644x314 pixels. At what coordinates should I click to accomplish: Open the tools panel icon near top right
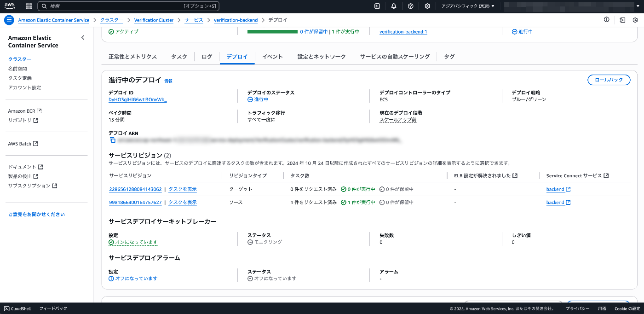[x=622, y=20]
